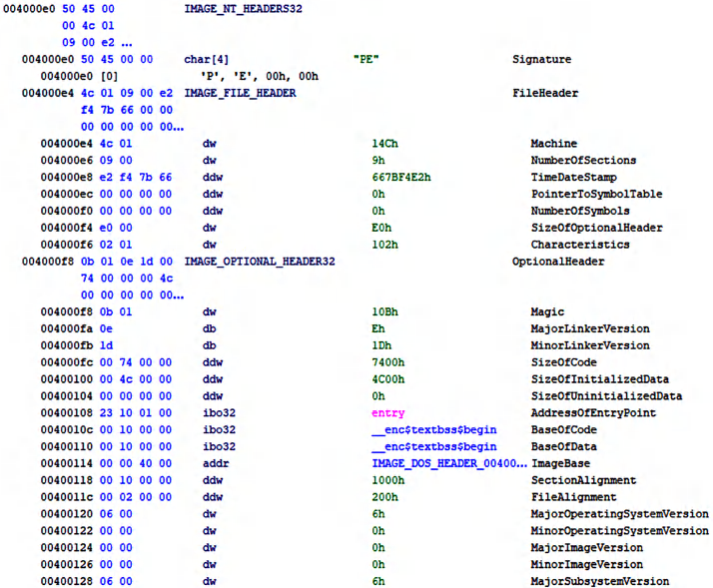Select the 4C00h value
This screenshot has width=713, height=588.
click(387, 379)
